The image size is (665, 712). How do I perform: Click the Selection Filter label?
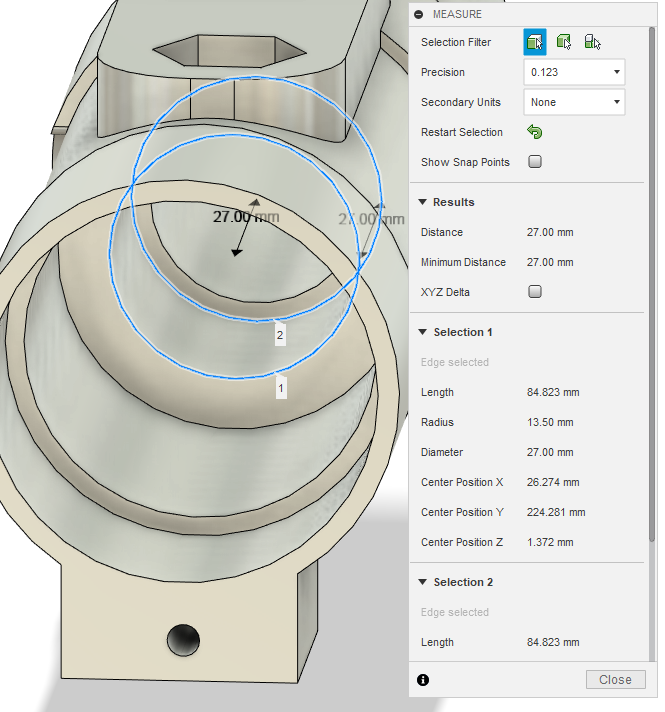pyautogui.click(x=456, y=42)
